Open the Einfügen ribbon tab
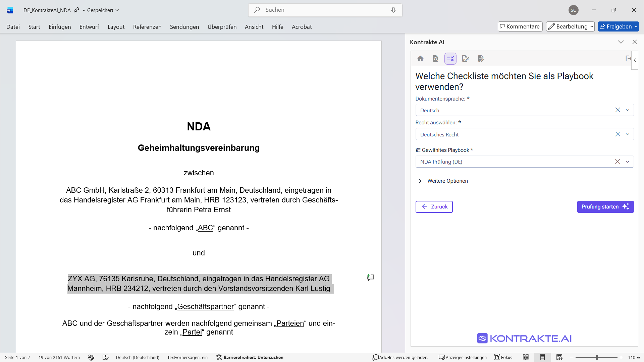Viewport: 644px width, 362px height. click(x=60, y=27)
